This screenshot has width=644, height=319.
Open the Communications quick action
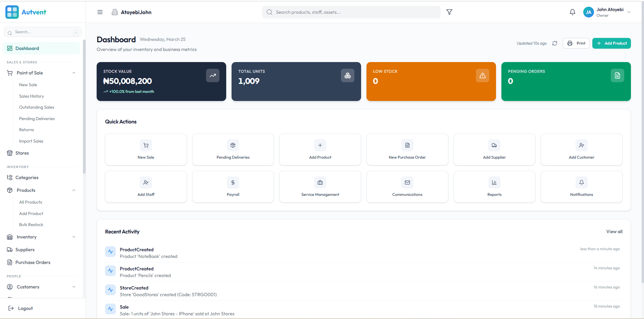coord(407,187)
